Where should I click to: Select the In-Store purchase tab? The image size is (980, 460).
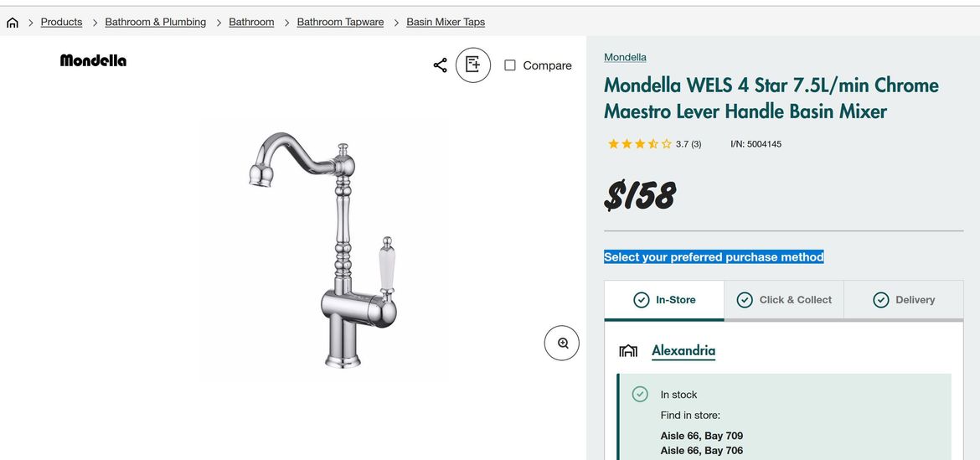(x=664, y=300)
